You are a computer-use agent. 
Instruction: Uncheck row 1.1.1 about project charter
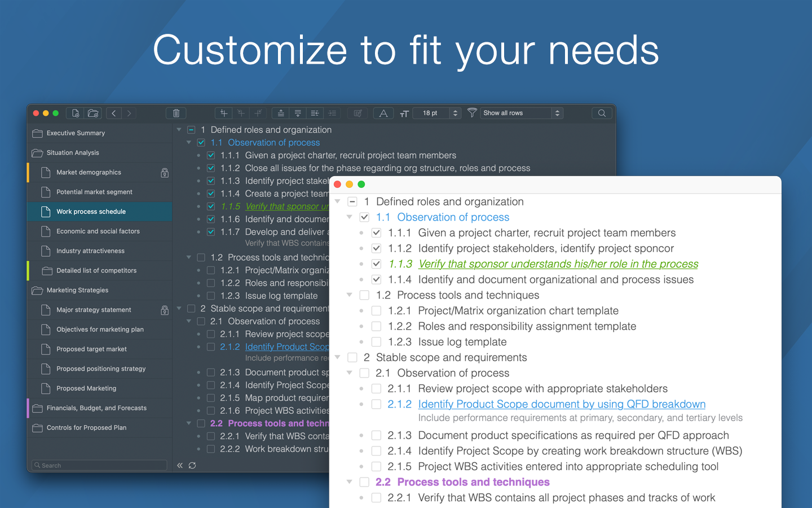click(376, 232)
